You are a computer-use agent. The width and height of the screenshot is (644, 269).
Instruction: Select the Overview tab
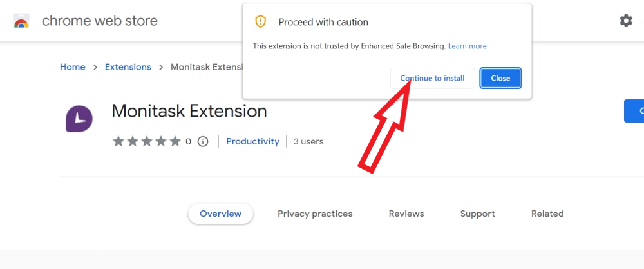point(220,214)
